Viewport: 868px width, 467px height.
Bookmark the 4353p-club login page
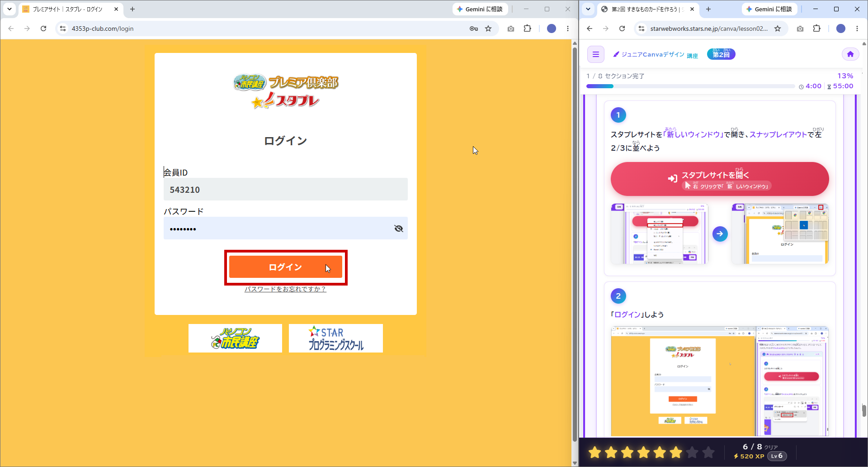(x=488, y=29)
